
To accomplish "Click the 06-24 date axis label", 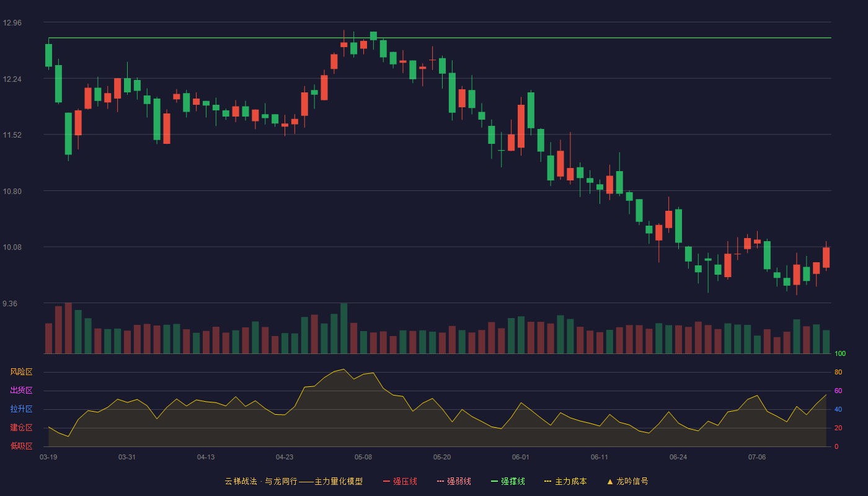I will click(678, 457).
